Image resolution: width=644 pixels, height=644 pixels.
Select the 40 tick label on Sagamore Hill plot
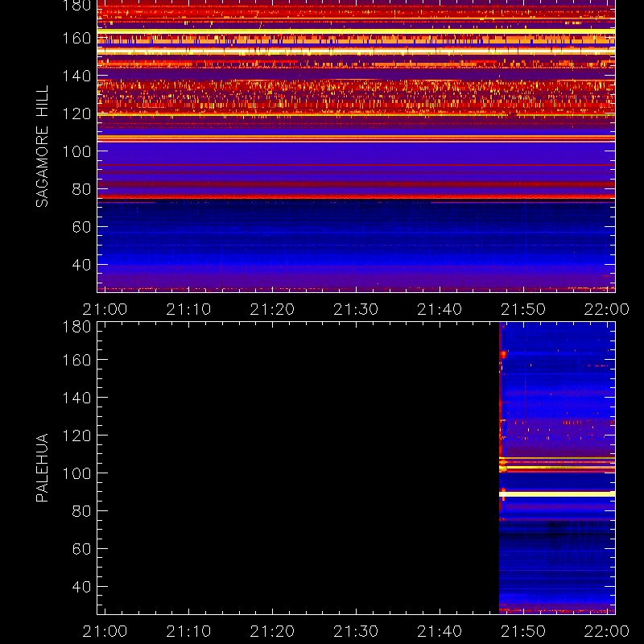pos(81,265)
